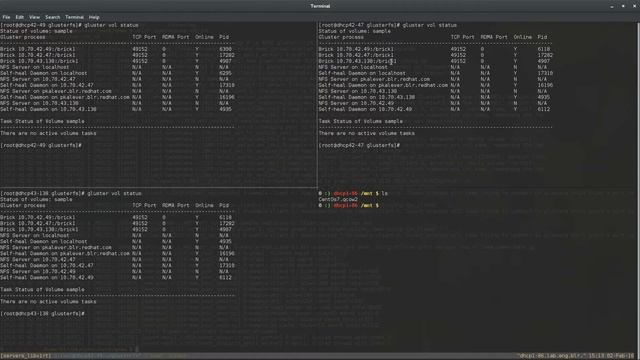
Task: Click 'Brick 10.70.43.138:/brick1' in dhcp43-138 pane
Action: [x=39, y=229]
